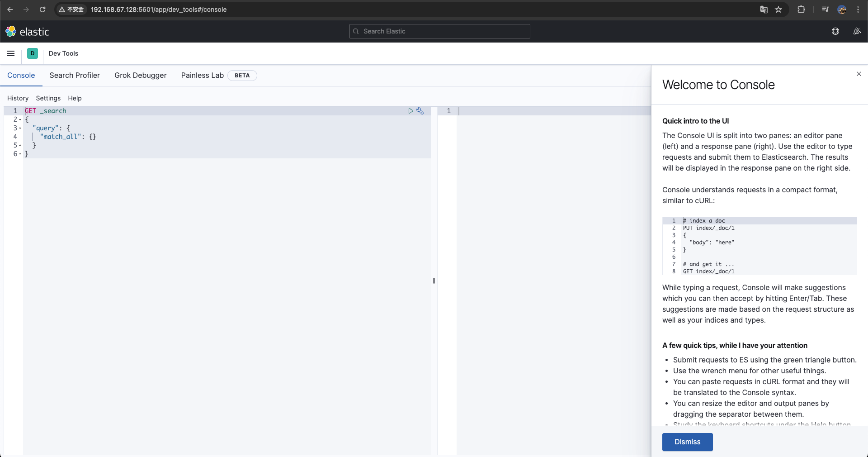Reload the page with the refresh icon
The height and width of the screenshot is (457, 868).
click(42, 10)
